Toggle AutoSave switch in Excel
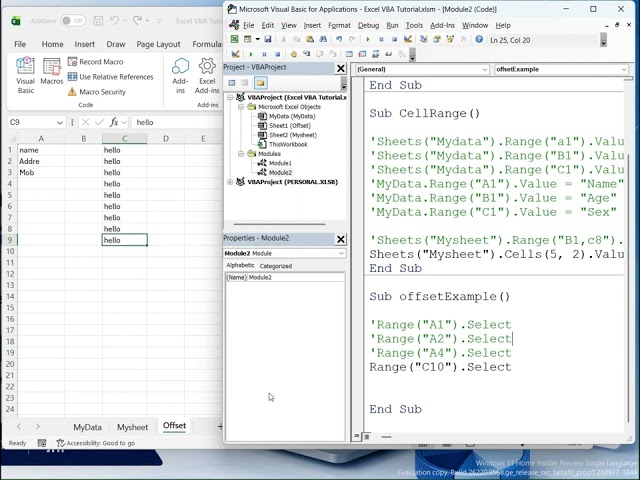The image size is (640, 480). (x=73, y=20)
